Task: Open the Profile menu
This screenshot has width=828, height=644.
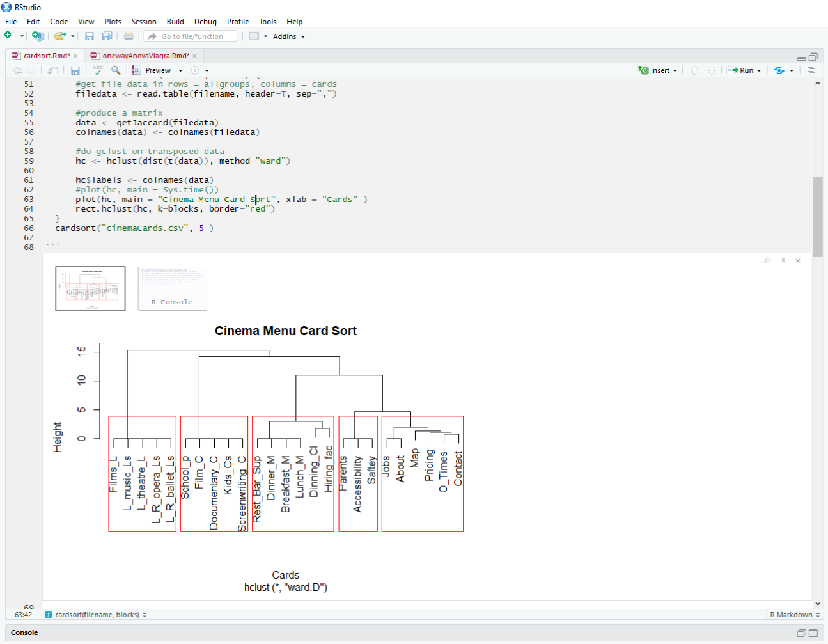Action: coord(238,21)
